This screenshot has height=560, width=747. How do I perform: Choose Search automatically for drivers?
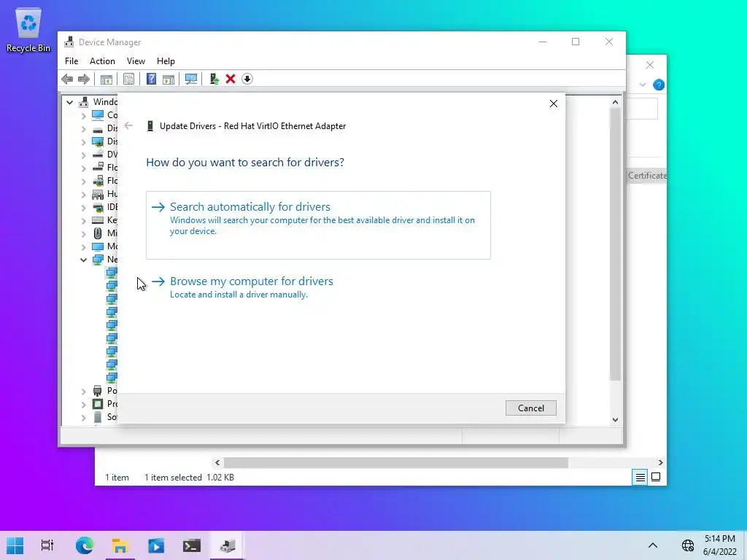318,225
